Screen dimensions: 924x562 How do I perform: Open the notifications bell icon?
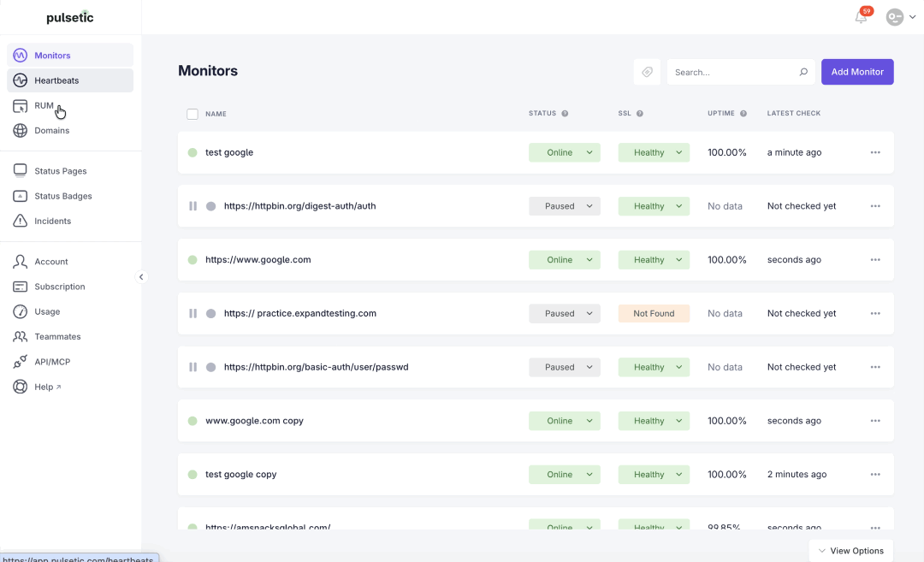click(x=861, y=17)
